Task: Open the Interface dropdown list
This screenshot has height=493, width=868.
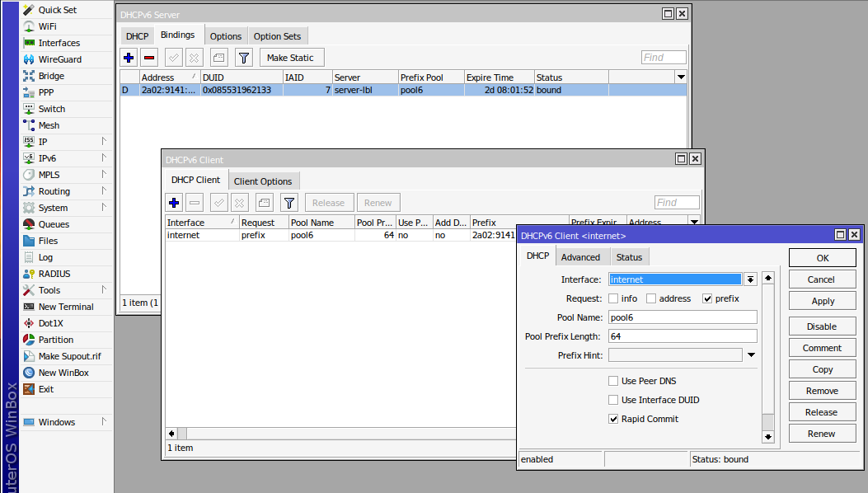Action: (x=750, y=279)
